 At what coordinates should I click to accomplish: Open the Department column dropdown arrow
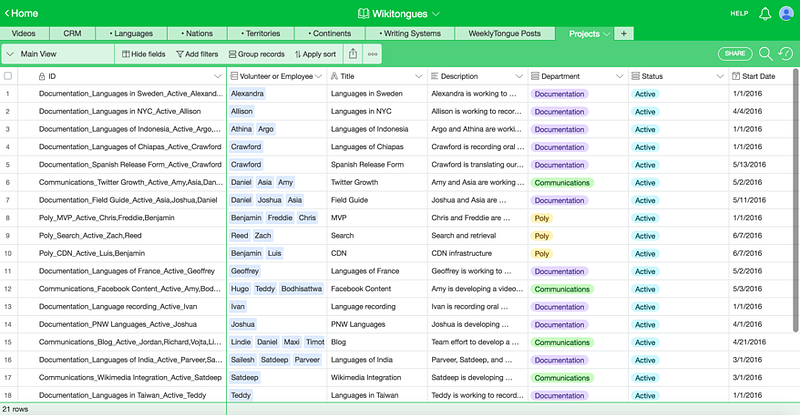(x=619, y=77)
